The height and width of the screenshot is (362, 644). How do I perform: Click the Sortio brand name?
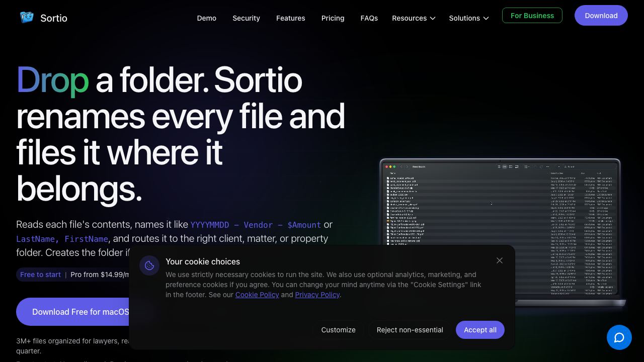[54, 18]
